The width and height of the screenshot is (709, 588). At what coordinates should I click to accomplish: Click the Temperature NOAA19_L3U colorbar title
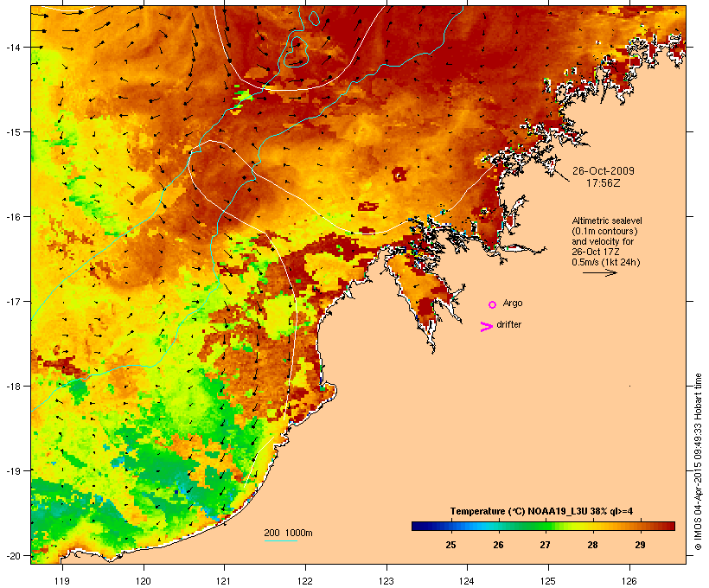pyautogui.click(x=541, y=511)
